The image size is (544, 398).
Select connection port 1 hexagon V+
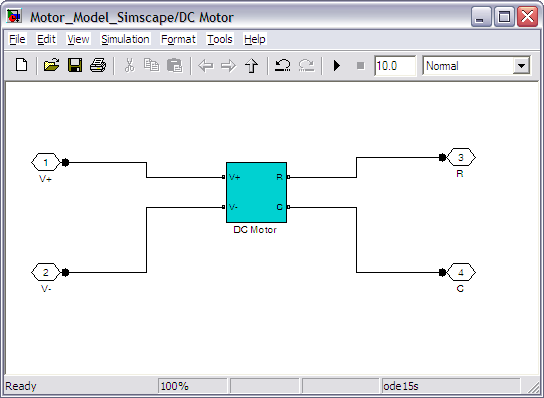point(45,162)
